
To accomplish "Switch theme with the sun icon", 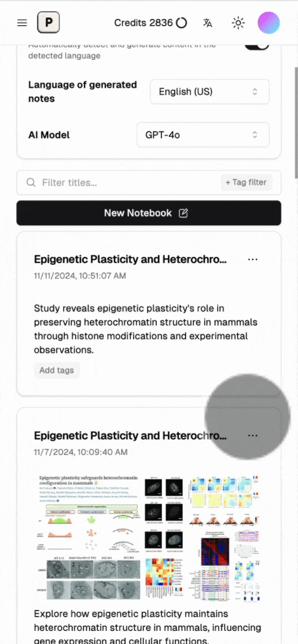I will (238, 23).
